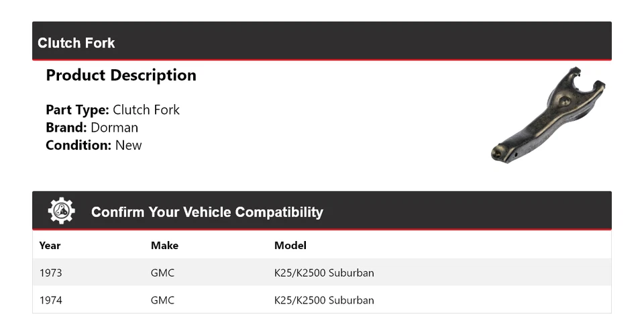Click the Condition label
The width and height of the screenshot is (644, 335).
pos(78,145)
